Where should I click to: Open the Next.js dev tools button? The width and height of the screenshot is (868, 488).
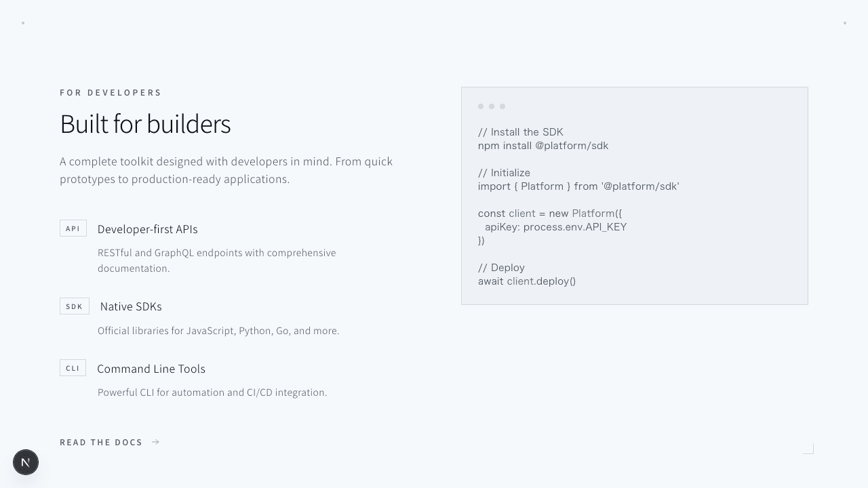tap(26, 462)
